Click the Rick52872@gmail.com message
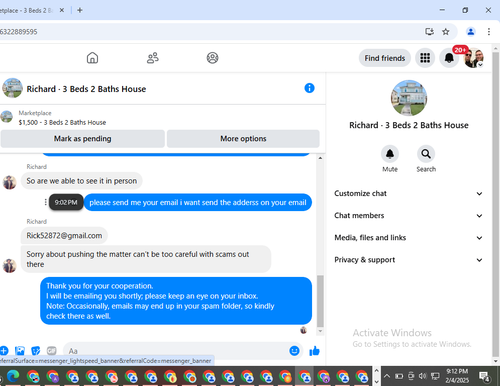Image resolution: width=500 pixels, height=386 pixels. pyautogui.click(x=64, y=236)
